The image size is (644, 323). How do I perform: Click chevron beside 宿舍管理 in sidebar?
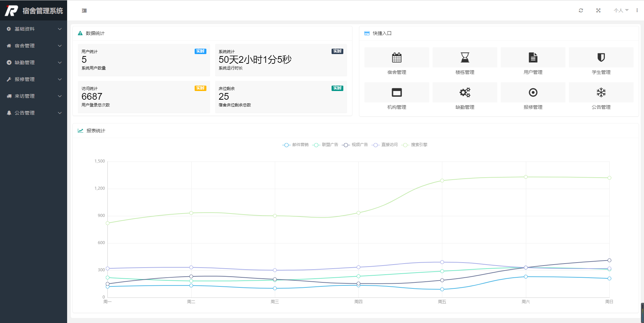[60, 46]
